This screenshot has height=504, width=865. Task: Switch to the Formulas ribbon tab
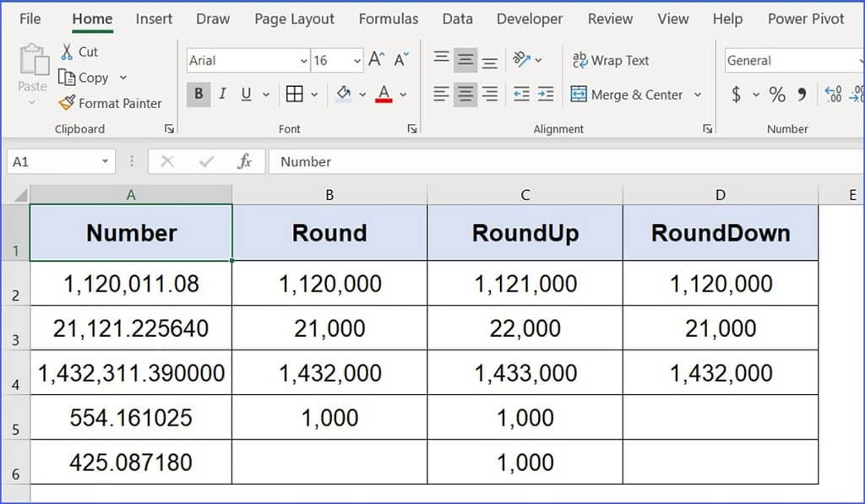click(x=388, y=18)
